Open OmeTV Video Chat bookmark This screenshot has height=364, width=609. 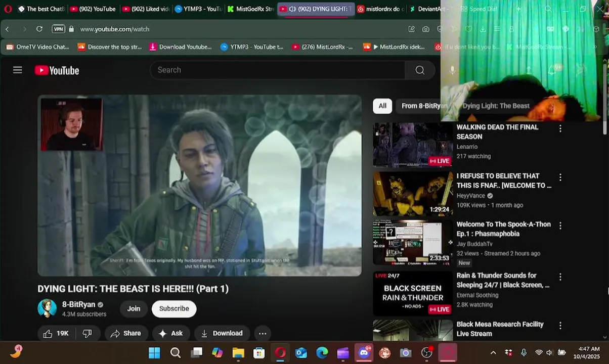pyautogui.click(x=37, y=47)
